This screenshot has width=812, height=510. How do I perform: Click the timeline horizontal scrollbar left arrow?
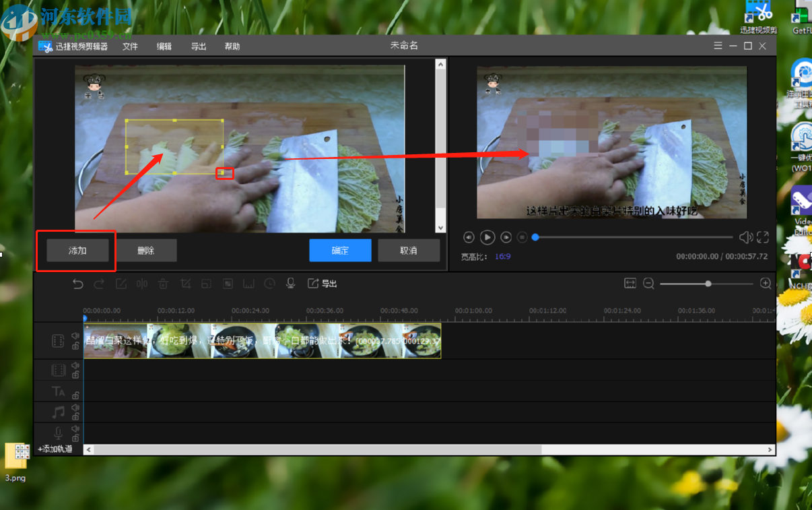tap(89, 449)
